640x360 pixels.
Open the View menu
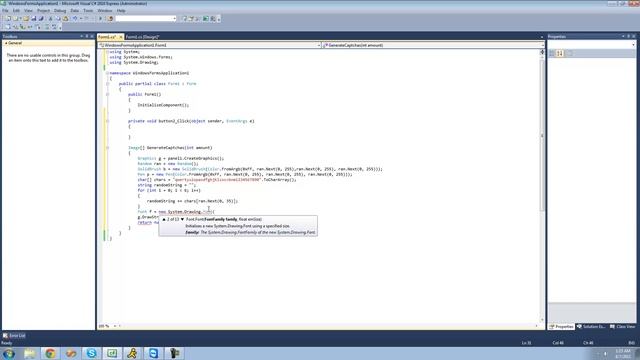coord(28,11)
